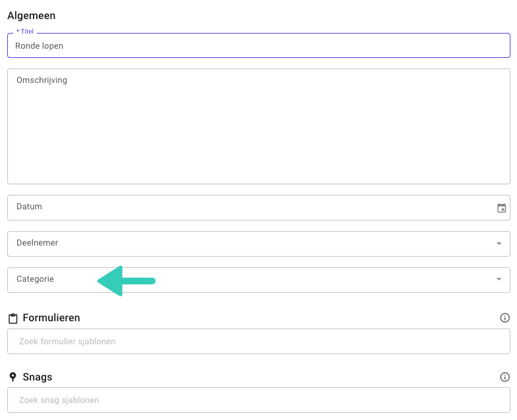517x420 pixels.
Task: Click into the Titel field containing 'Ronde lopen'
Action: [x=258, y=46]
